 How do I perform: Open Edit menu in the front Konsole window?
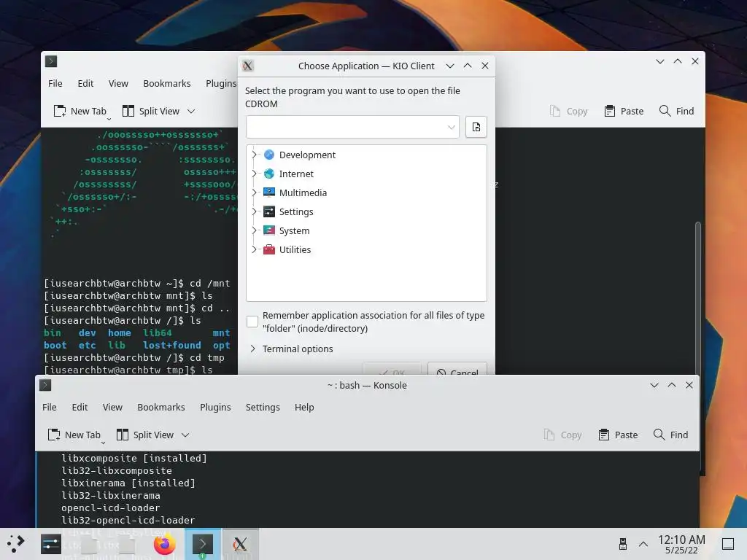tap(80, 407)
